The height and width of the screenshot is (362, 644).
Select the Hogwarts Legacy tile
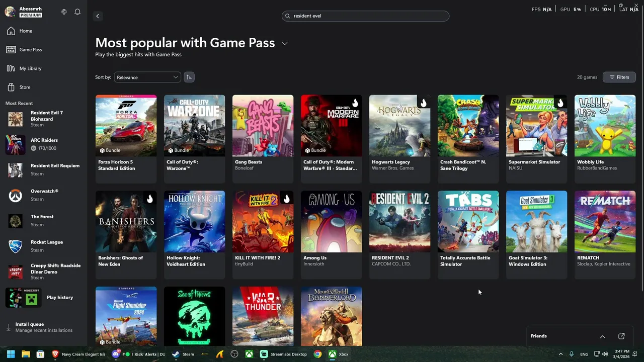[399, 139]
